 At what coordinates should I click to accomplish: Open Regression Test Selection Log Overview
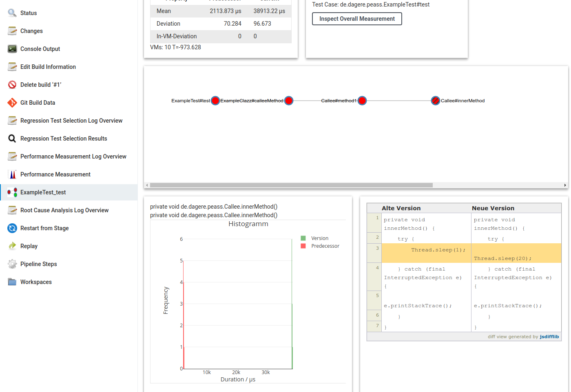(x=71, y=121)
